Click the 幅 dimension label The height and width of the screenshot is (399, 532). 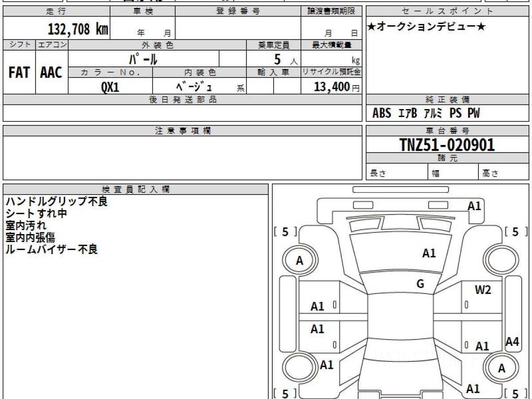[436, 174]
